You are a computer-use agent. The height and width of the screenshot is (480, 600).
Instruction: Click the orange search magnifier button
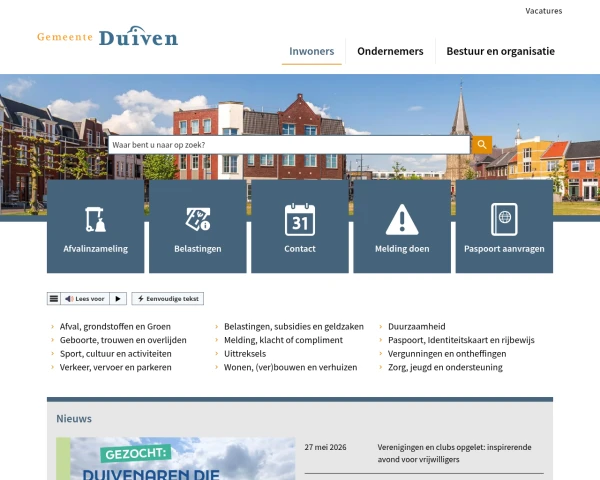(x=482, y=145)
